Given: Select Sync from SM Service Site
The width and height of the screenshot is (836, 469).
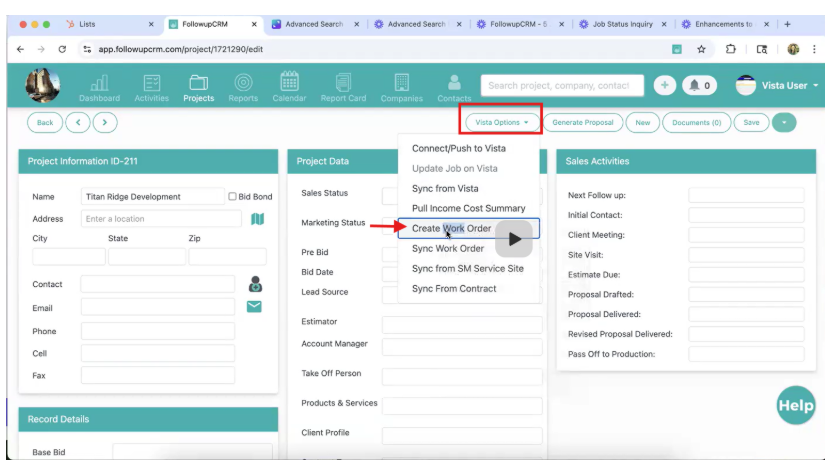Looking at the screenshot, I should 468,269.
